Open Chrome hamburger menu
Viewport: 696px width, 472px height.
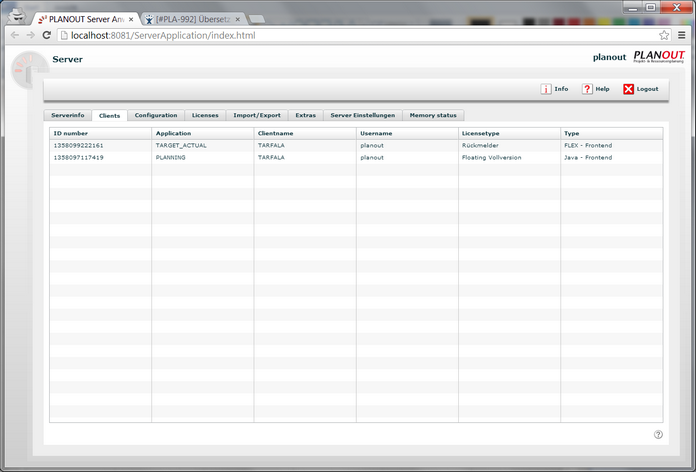tap(682, 35)
